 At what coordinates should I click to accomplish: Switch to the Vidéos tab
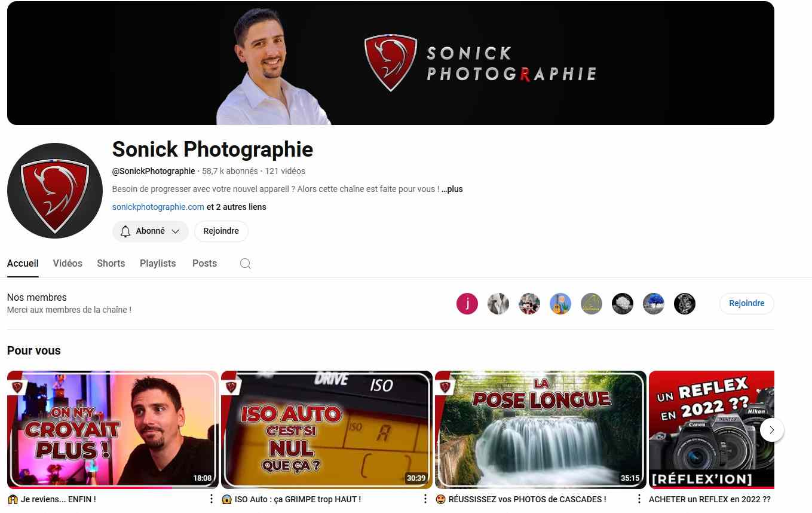click(68, 264)
